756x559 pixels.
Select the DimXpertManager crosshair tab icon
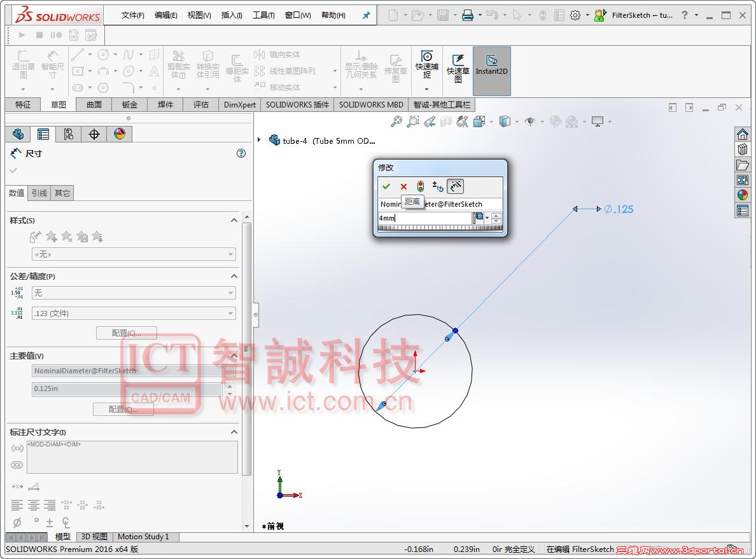pos(94,134)
